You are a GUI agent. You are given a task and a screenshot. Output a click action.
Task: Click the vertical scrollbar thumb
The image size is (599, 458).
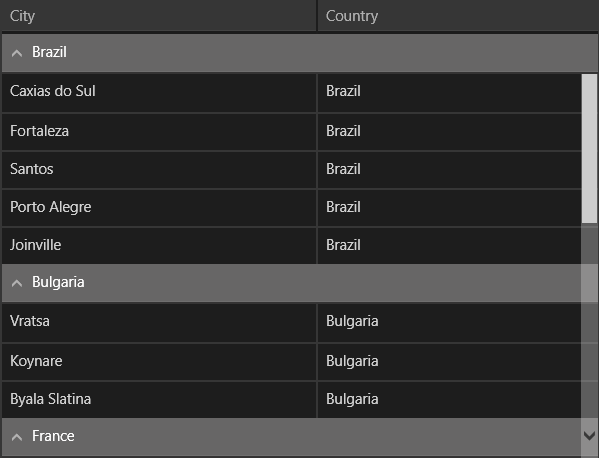pos(589,148)
